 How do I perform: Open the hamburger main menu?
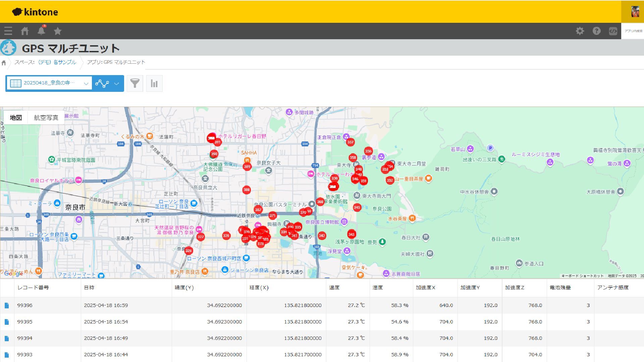point(8,31)
